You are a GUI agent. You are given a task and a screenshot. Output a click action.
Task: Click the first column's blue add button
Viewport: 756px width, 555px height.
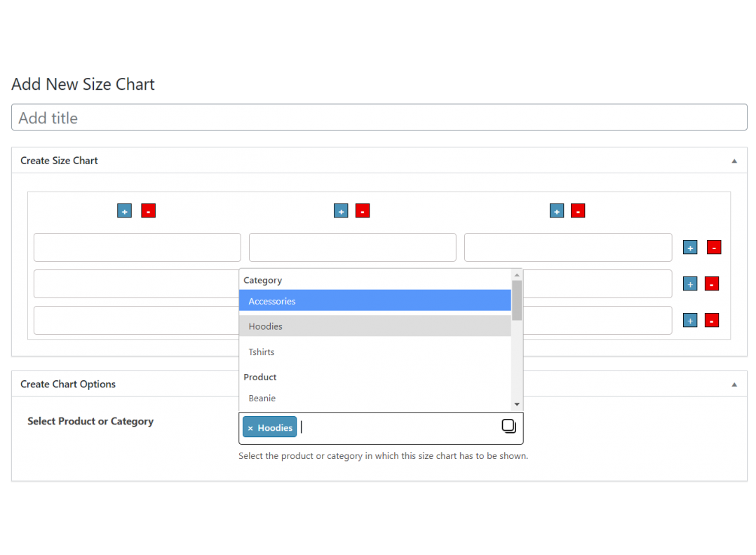(124, 211)
